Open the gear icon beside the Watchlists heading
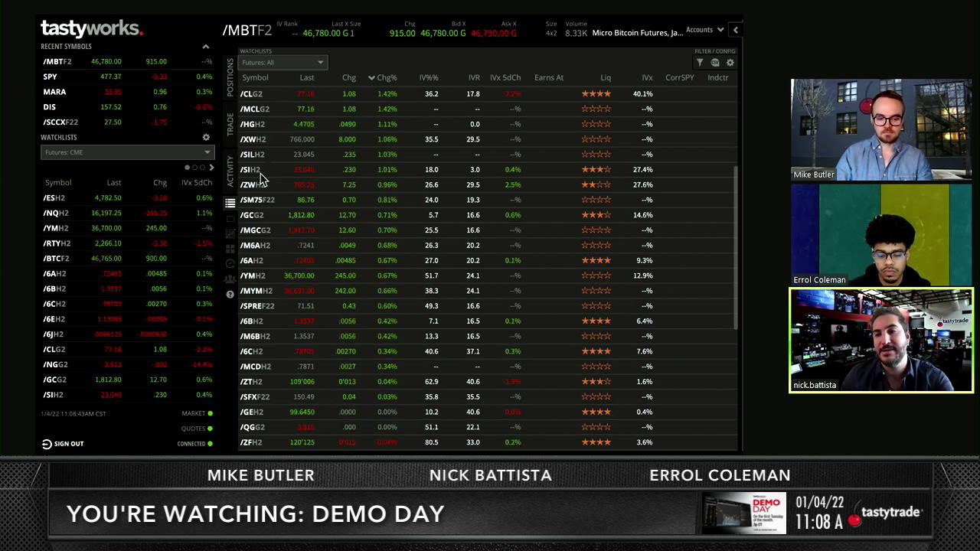The height and width of the screenshot is (551, 980). tap(206, 138)
